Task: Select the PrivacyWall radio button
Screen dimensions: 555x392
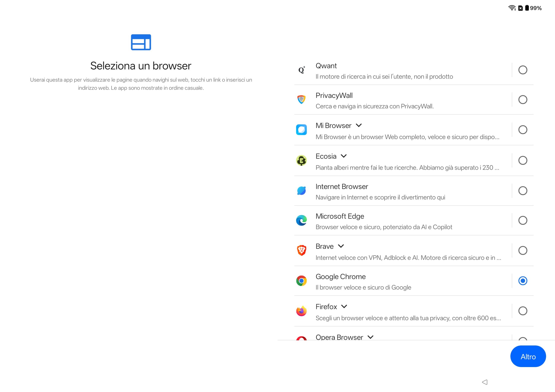Action: pyautogui.click(x=523, y=99)
